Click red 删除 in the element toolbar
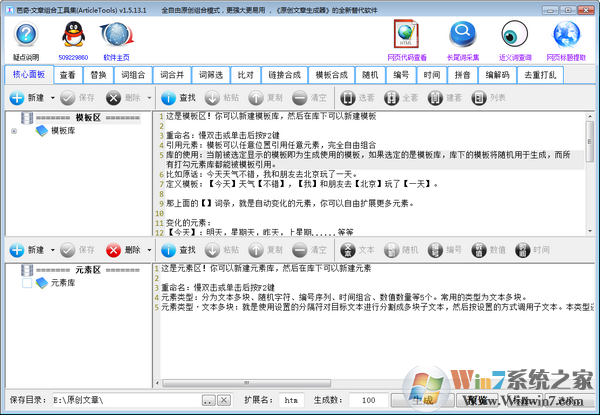This screenshot has height=415, width=600. (123, 250)
